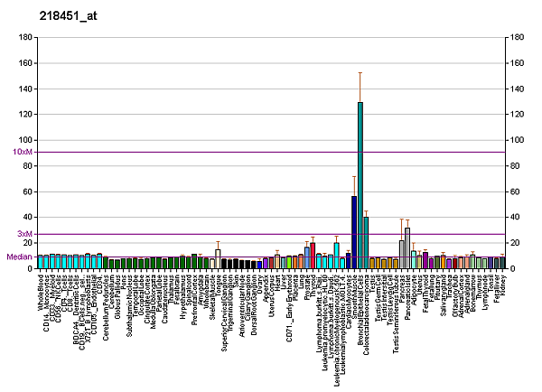Viewport: 542px width, 392px height.
Task: Click the dark blue SmoothMuscle bar
Action: click(x=354, y=232)
